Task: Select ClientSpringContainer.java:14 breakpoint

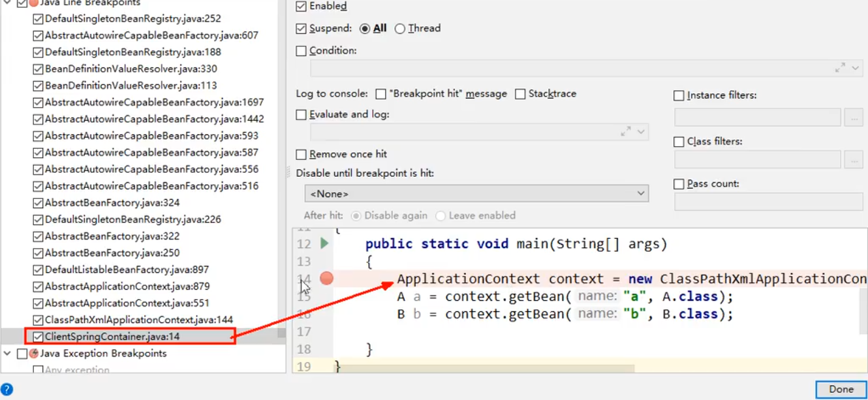Action: click(x=112, y=337)
